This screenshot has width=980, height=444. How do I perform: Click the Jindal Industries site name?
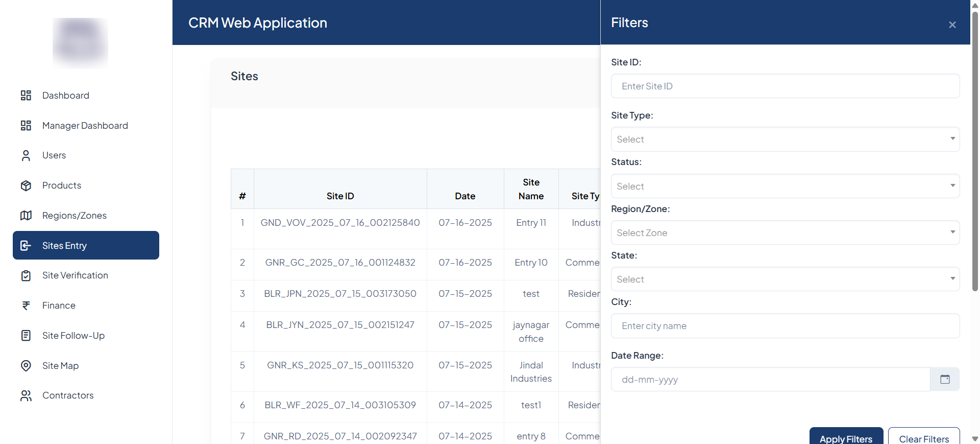coord(531,372)
